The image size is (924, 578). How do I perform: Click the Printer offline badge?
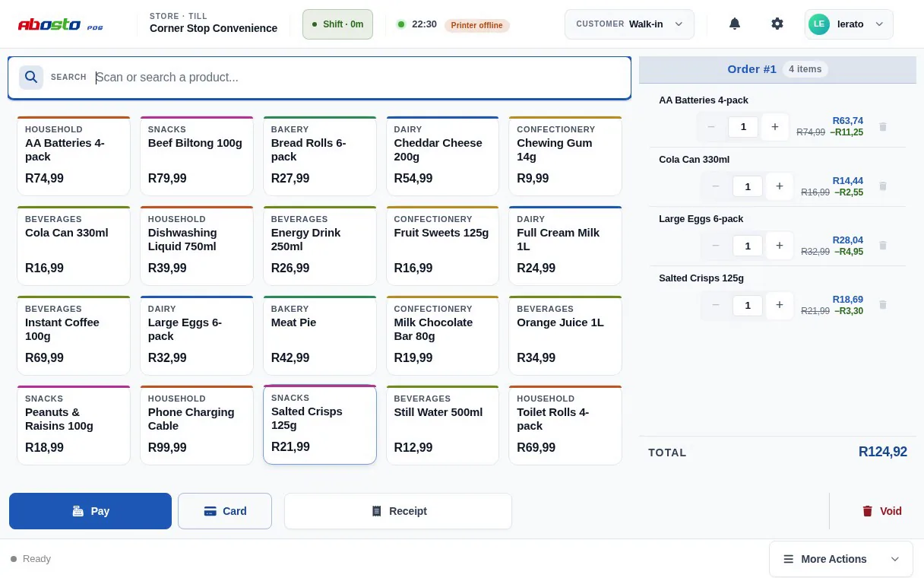click(x=476, y=25)
